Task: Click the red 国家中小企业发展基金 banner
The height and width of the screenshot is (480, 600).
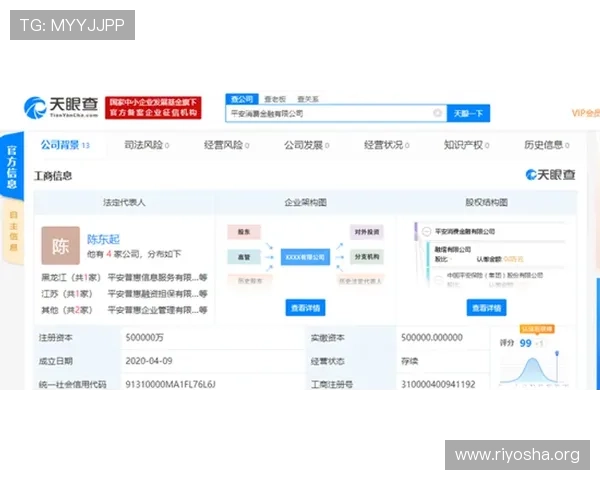Action: pyautogui.click(x=153, y=108)
